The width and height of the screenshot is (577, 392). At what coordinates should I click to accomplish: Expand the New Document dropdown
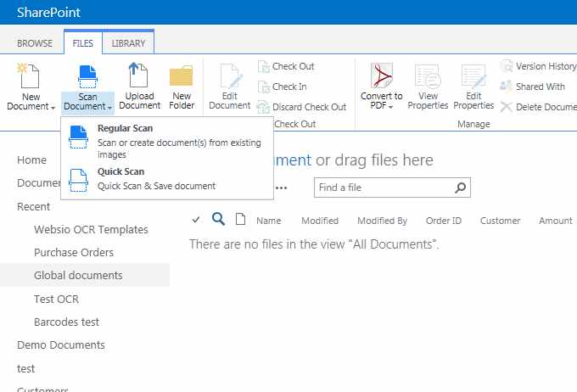pyautogui.click(x=31, y=106)
